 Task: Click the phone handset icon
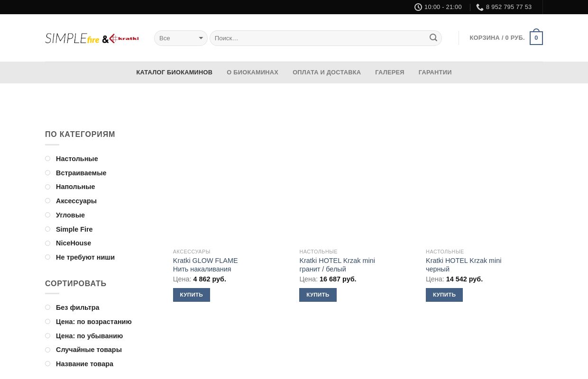coord(480,7)
